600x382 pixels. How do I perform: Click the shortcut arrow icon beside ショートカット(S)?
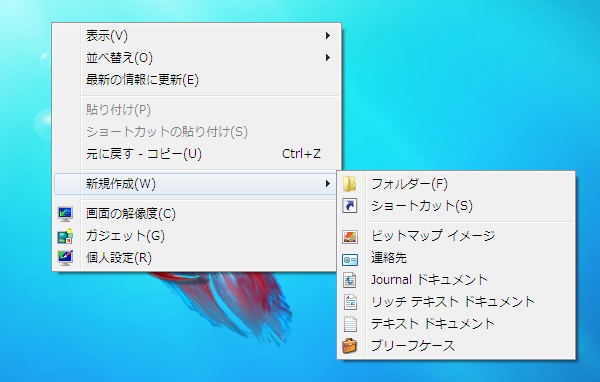click(x=349, y=206)
